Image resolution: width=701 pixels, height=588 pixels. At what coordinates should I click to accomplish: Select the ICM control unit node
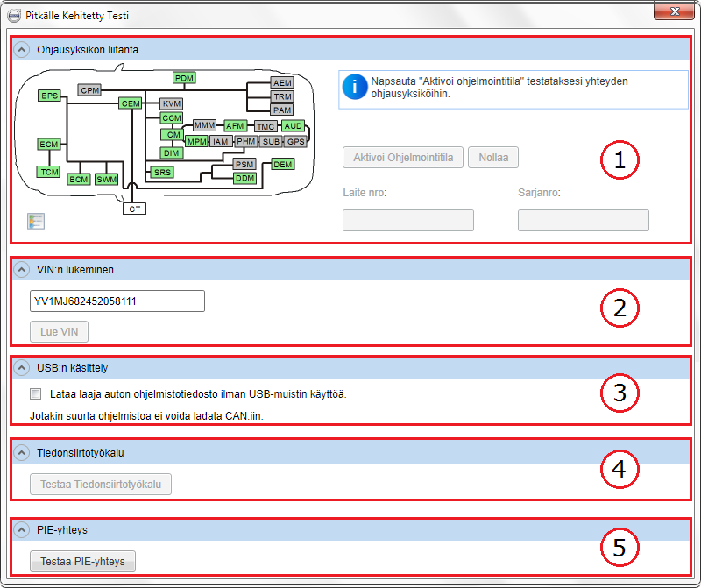point(172,135)
